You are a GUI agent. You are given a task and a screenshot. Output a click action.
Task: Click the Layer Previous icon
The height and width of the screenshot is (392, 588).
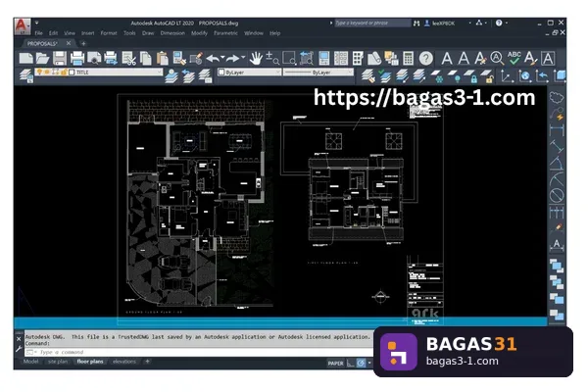188,75
